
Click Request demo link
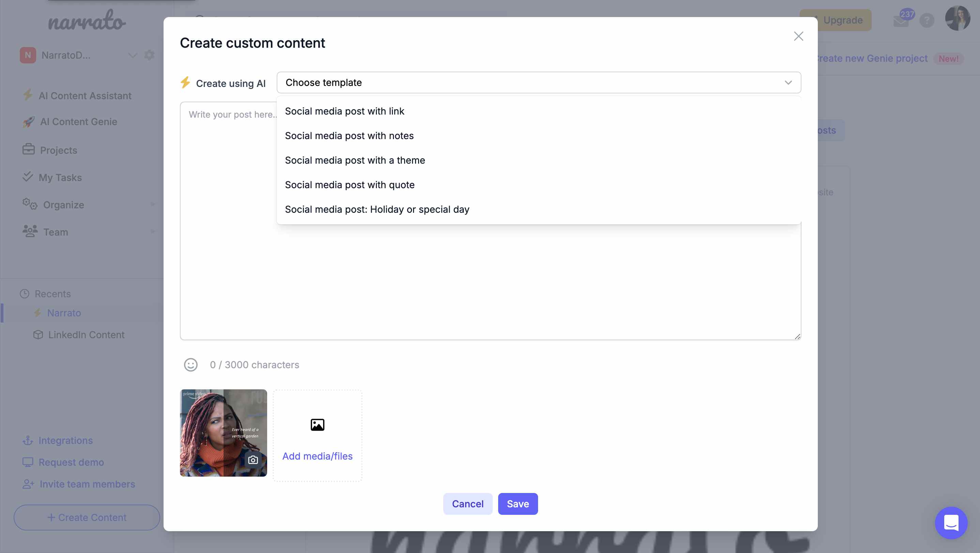pyautogui.click(x=71, y=462)
